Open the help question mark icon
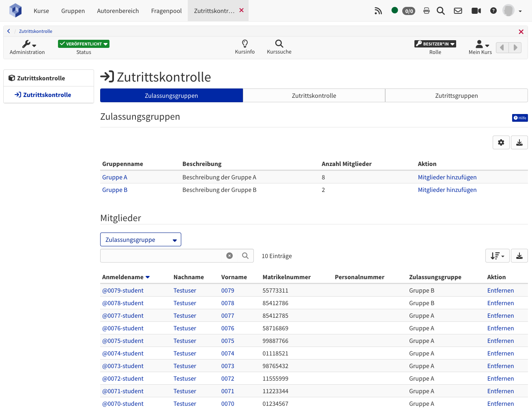The image size is (532, 420). pos(493,11)
